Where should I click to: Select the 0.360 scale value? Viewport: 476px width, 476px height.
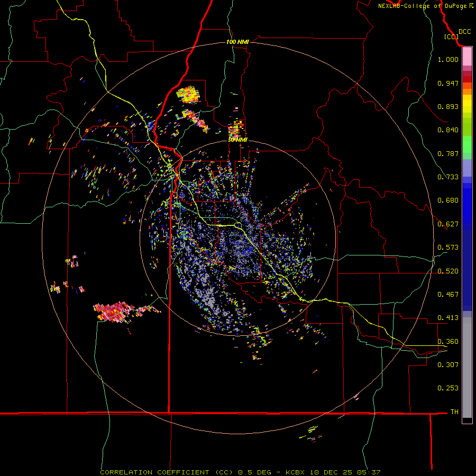[x=448, y=342]
